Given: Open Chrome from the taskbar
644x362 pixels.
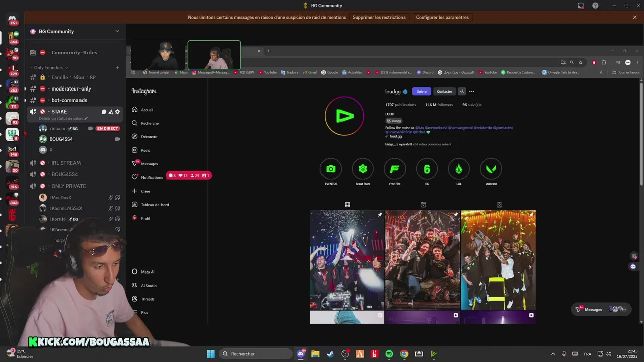Looking at the screenshot, I should click(404, 354).
